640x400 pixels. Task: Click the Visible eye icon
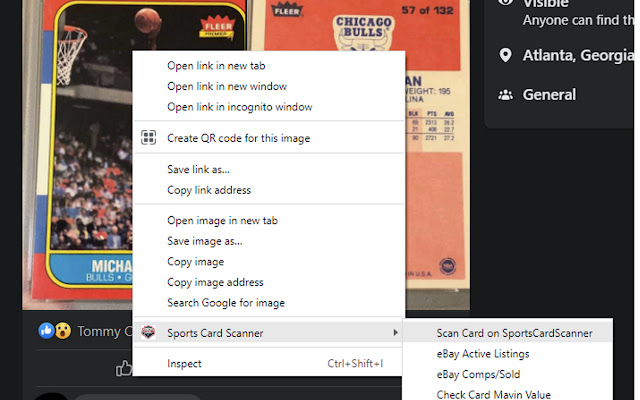click(505, 2)
